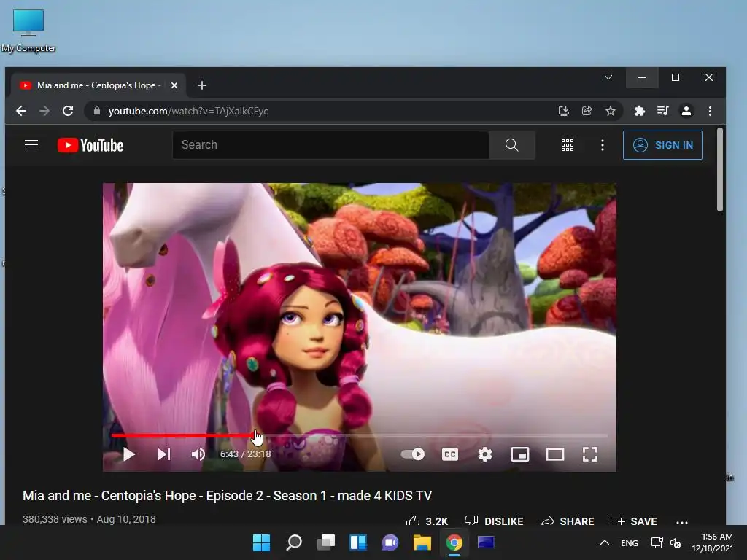This screenshot has width=747, height=560.
Task: Install YouTube app icon in address bar
Action: pos(564,111)
